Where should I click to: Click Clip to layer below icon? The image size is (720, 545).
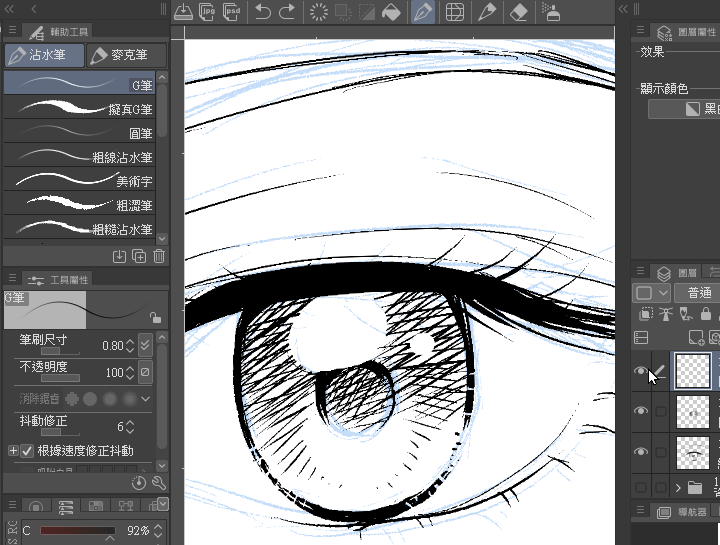coord(646,314)
